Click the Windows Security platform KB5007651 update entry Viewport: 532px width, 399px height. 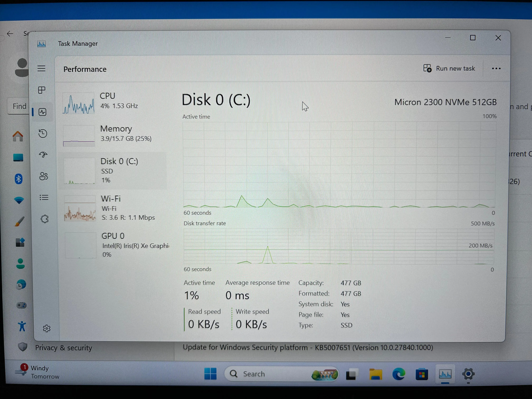[x=308, y=347]
